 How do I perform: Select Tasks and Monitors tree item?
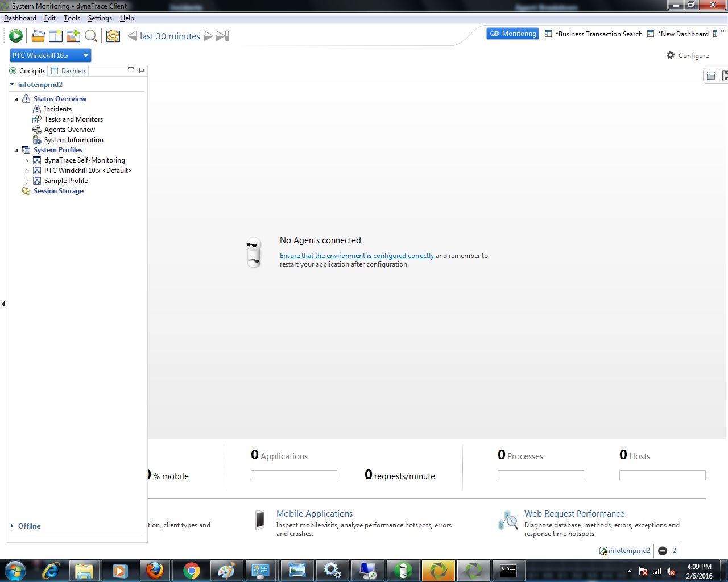click(x=74, y=119)
